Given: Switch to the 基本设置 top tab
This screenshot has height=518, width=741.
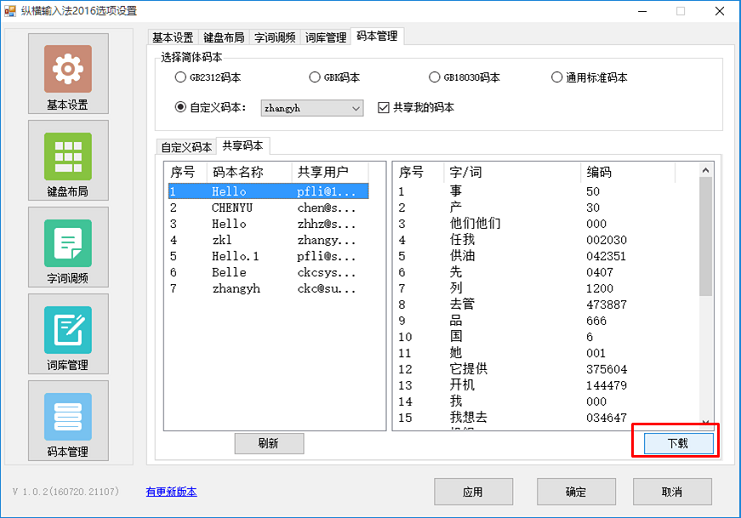Looking at the screenshot, I should click(173, 37).
